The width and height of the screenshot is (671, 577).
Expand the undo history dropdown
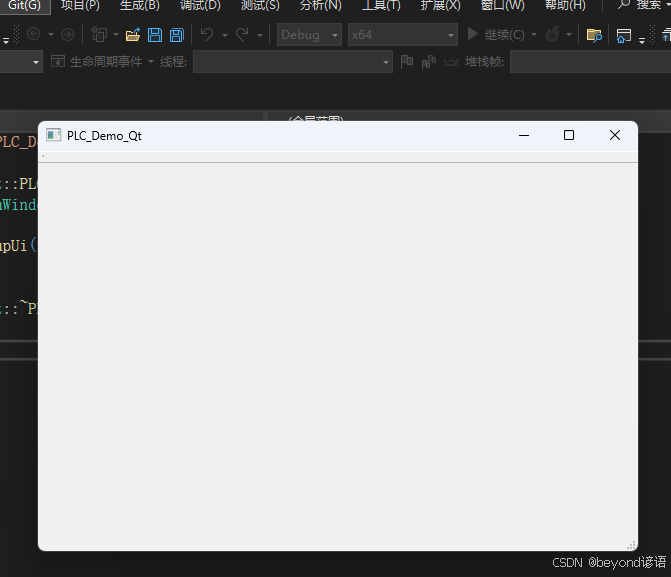[x=225, y=35]
